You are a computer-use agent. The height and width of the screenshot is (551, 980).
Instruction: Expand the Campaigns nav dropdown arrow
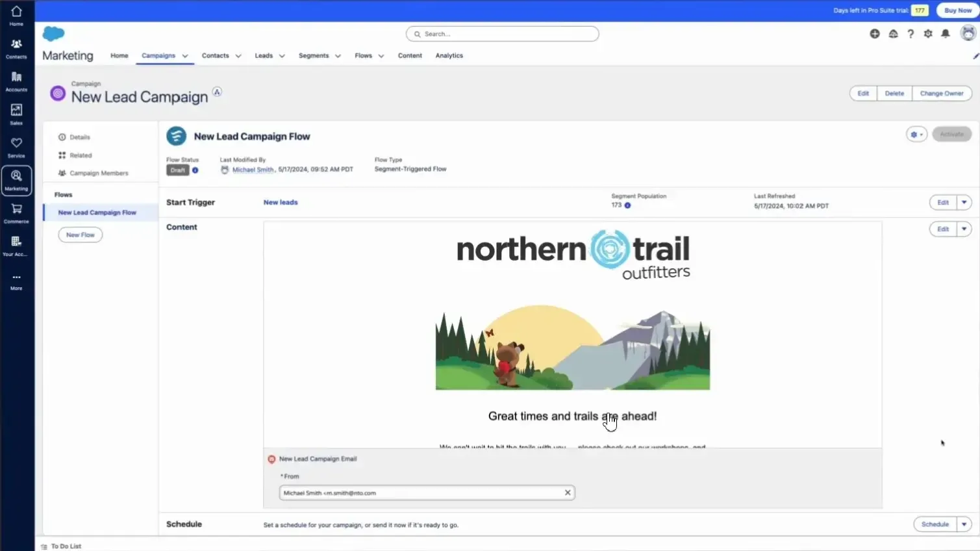pyautogui.click(x=185, y=56)
